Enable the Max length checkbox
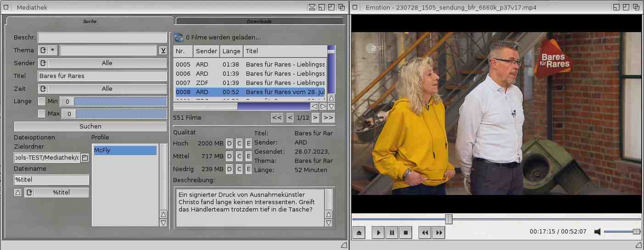The width and height of the screenshot is (644, 250). coord(42,114)
